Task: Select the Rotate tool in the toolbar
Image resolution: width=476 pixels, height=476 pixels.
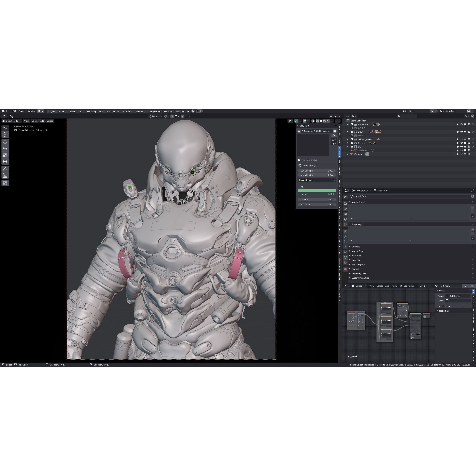Action: pos(5,148)
